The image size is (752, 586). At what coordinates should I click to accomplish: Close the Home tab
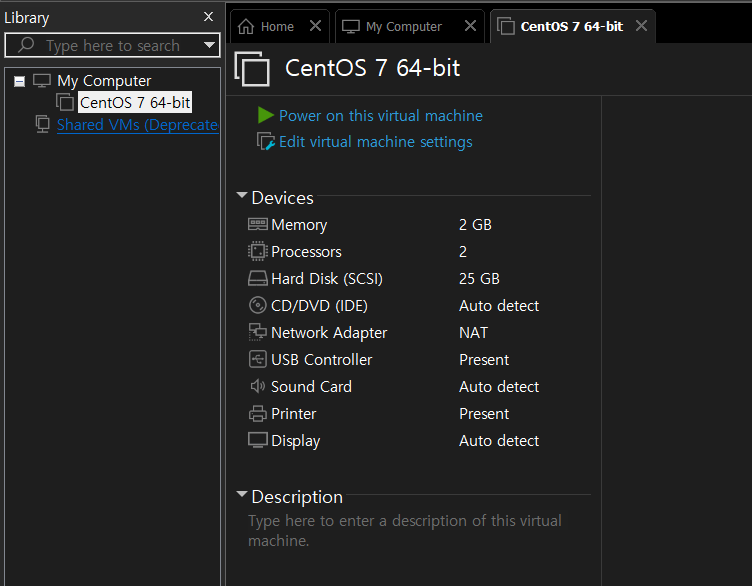315,25
